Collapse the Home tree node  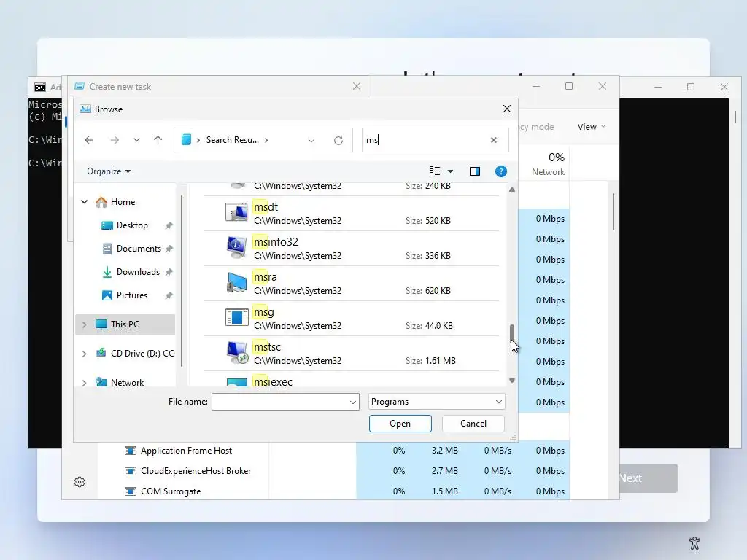(85, 202)
